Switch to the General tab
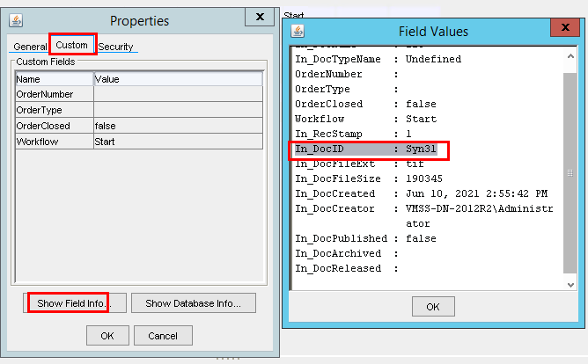Viewport: 588px width, 364px height. click(x=30, y=47)
